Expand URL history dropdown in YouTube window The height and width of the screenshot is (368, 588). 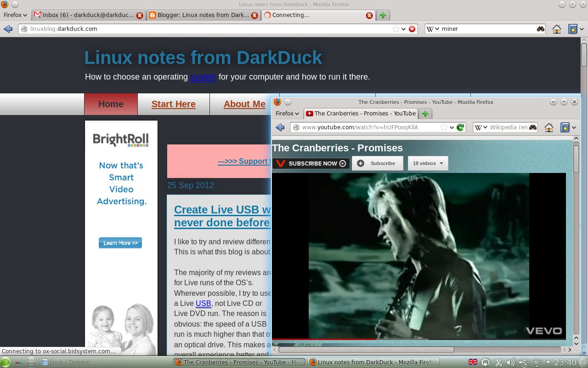point(452,127)
